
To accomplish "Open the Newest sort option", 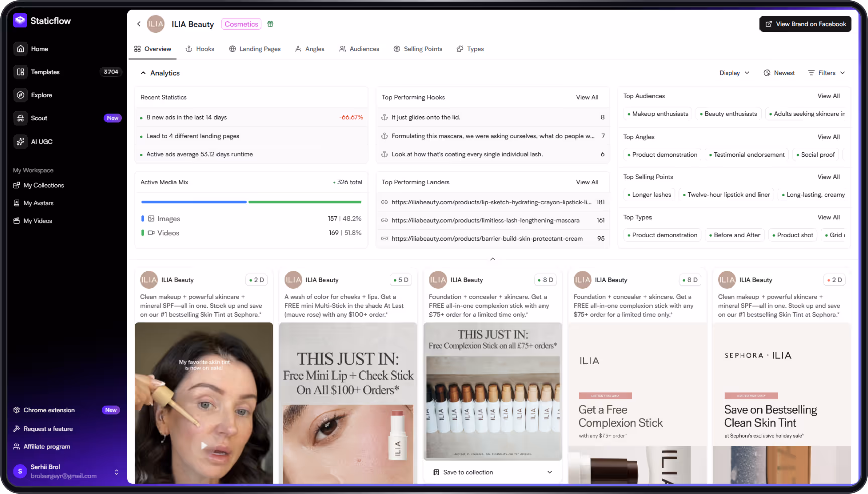I will click(x=779, y=73).
